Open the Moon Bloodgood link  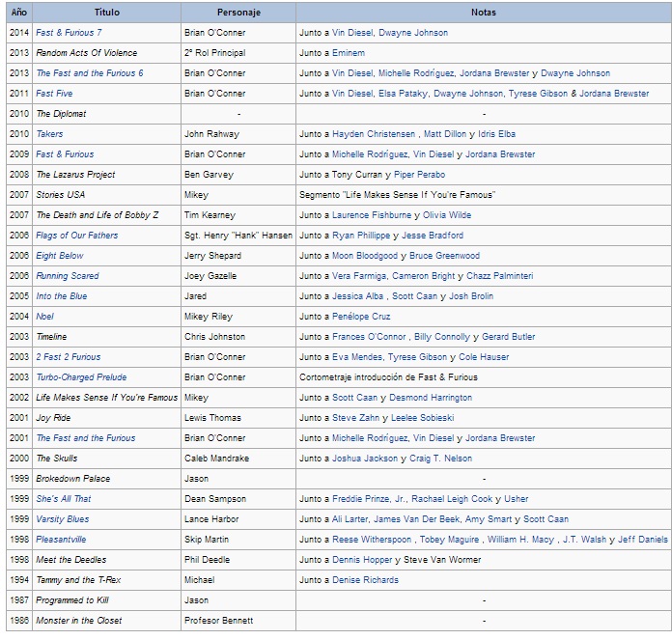[365, 256]
